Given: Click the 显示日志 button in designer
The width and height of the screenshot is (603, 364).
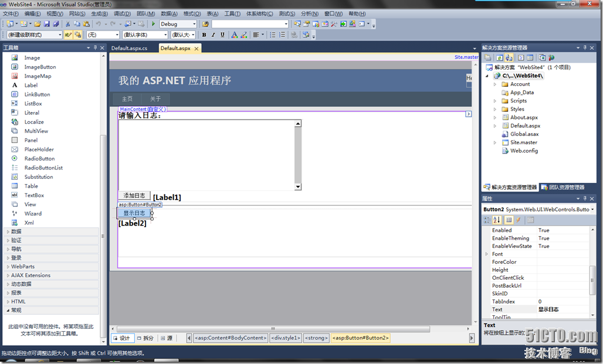Looking at the screenshot, I should [134, 213].
